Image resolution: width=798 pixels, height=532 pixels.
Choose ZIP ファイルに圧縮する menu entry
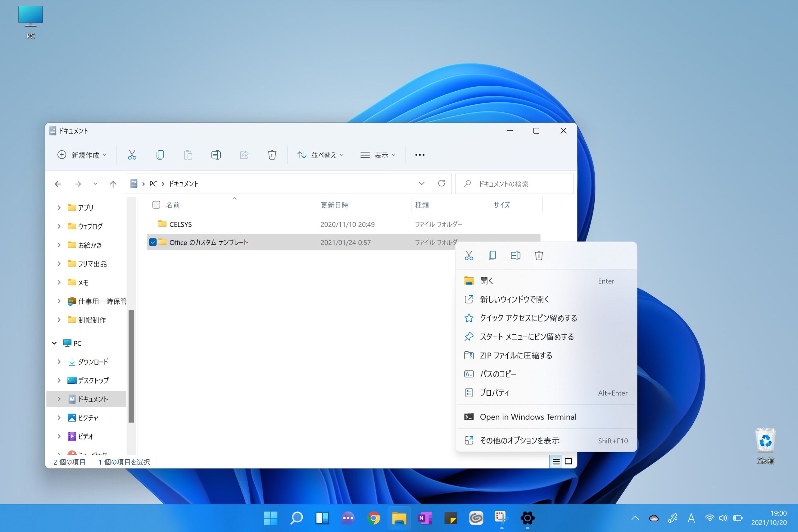[x=516, y=356]
